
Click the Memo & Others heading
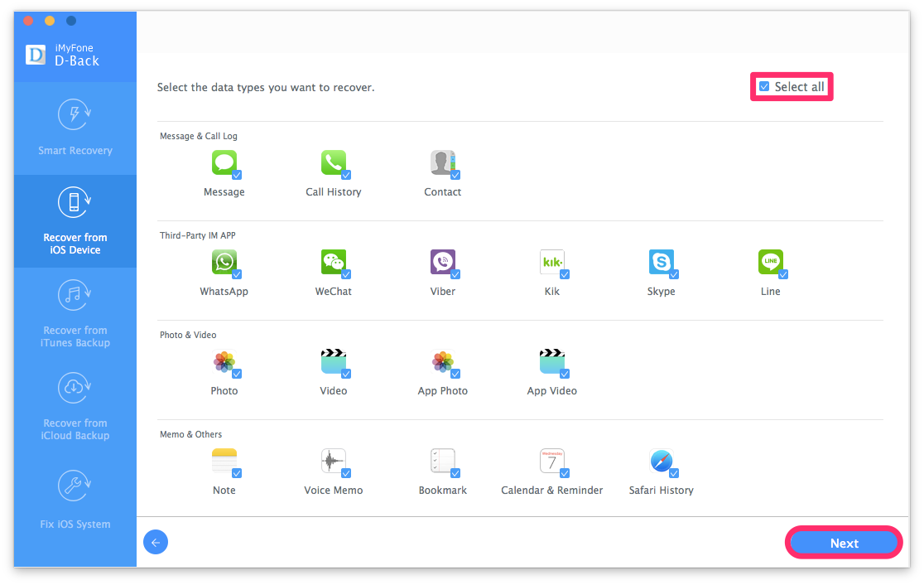coord(191,435)
